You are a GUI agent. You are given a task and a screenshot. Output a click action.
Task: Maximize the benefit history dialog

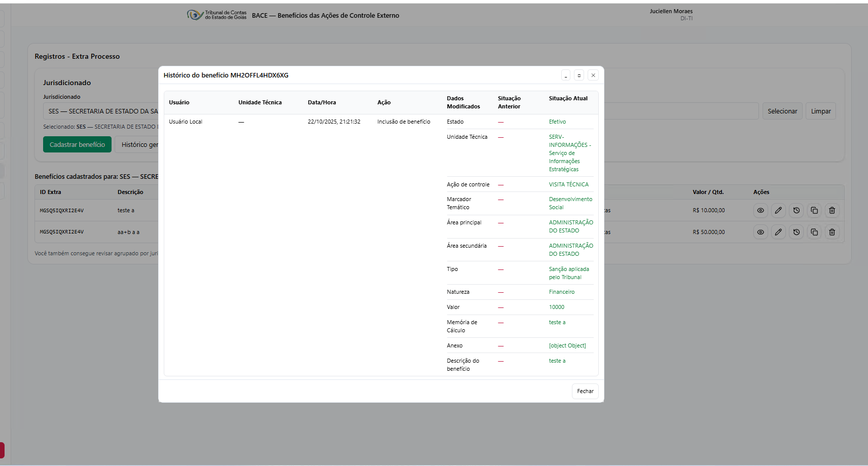(x=579, y=75)
